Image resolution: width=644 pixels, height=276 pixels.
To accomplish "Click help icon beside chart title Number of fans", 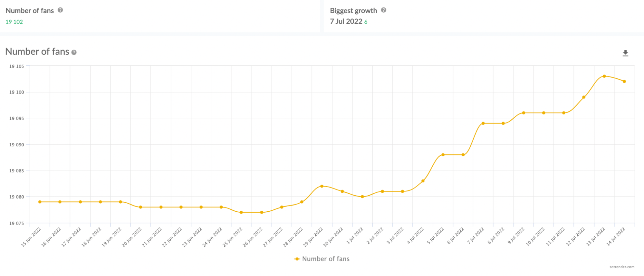I will tap(74, 52).
